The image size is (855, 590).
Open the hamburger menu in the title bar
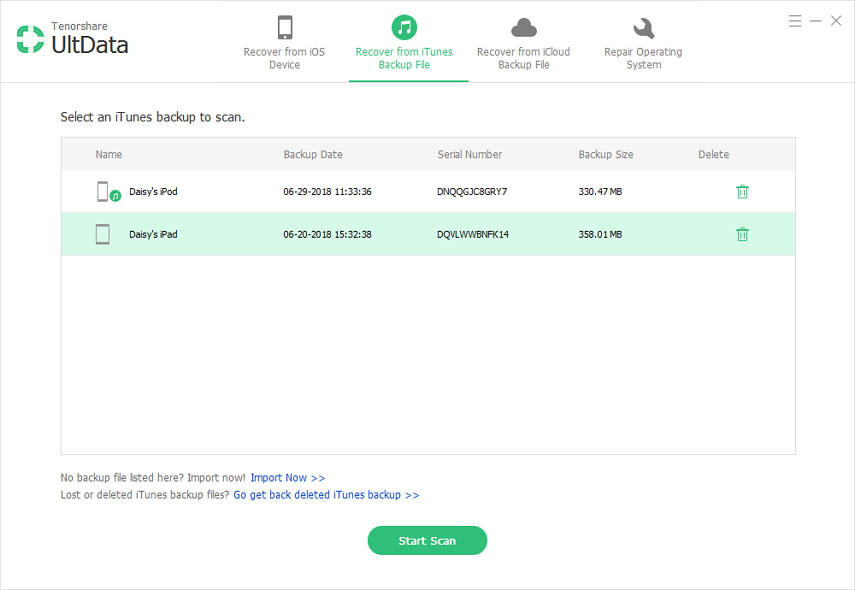[794, 20]
